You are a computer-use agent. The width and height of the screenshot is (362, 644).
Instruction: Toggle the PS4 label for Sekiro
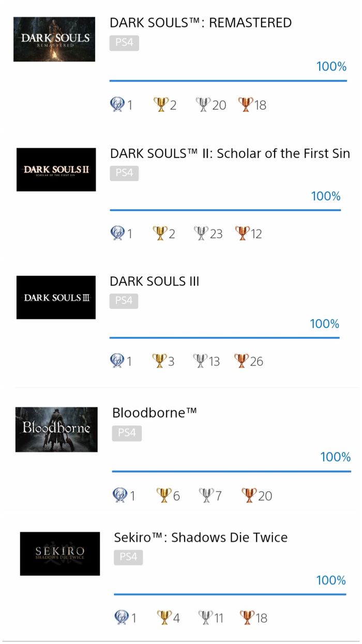(127, 558)
